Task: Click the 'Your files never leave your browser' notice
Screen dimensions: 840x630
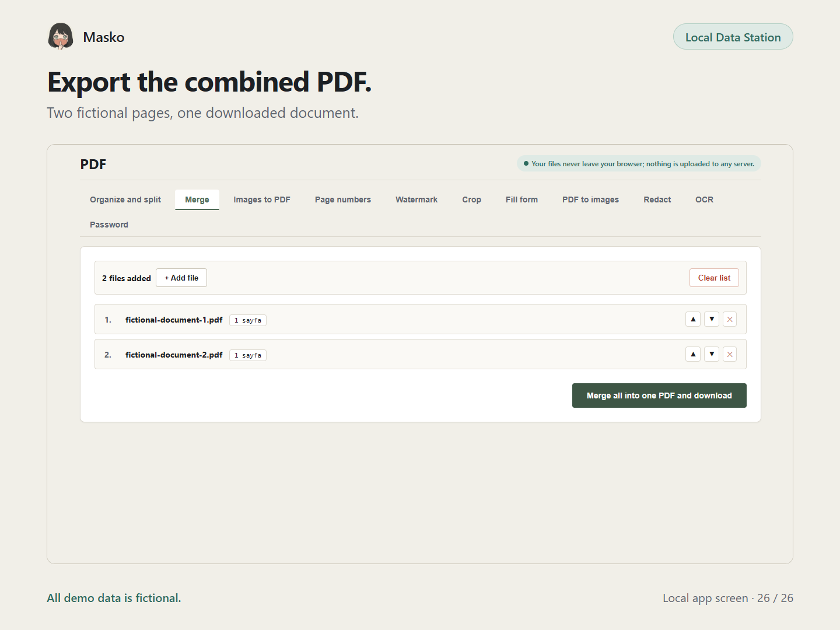Action: point(639,164)
